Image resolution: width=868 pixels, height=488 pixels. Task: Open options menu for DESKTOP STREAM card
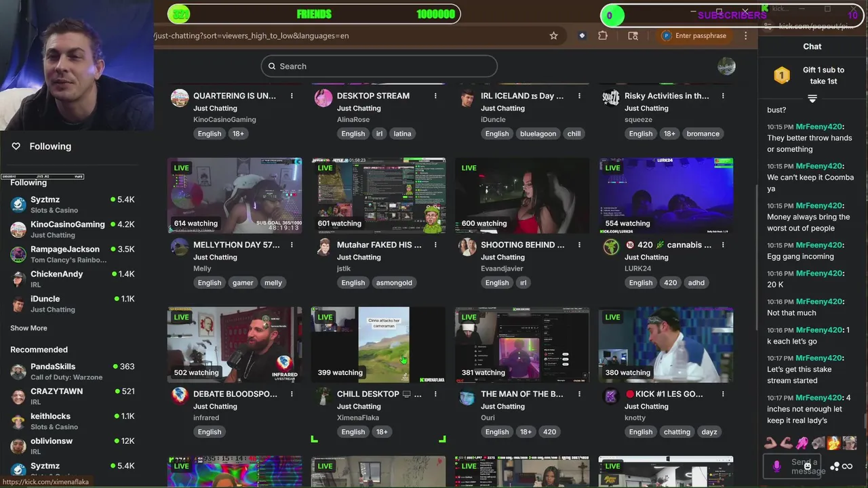point(435,96)
